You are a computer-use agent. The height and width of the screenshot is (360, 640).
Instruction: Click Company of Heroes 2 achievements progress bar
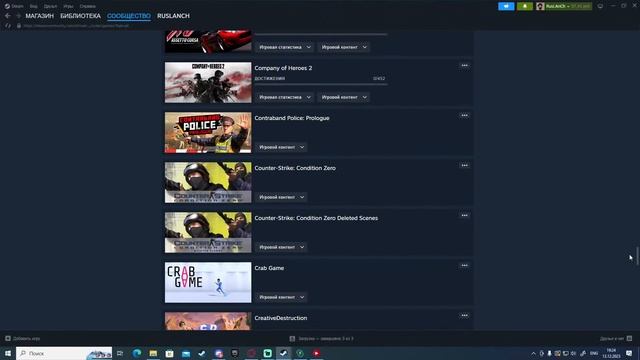click(x=321, y=84)
